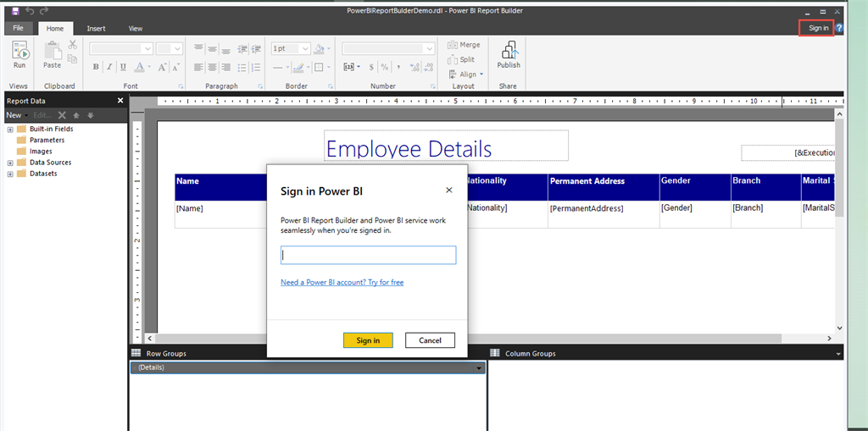868x431 pixels.
Task: Switch to the Insert ribbon tab
Action: click(x=97, y=28)
